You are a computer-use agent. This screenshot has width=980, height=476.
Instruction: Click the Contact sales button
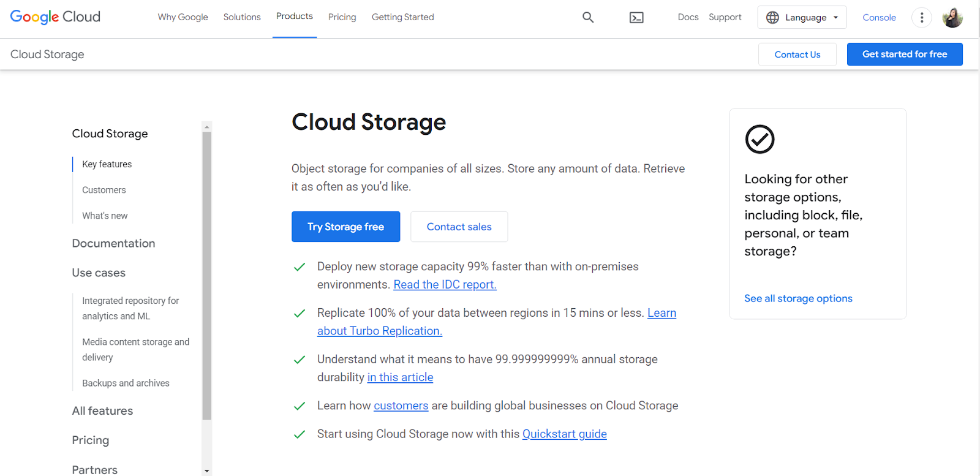[459, 227]
